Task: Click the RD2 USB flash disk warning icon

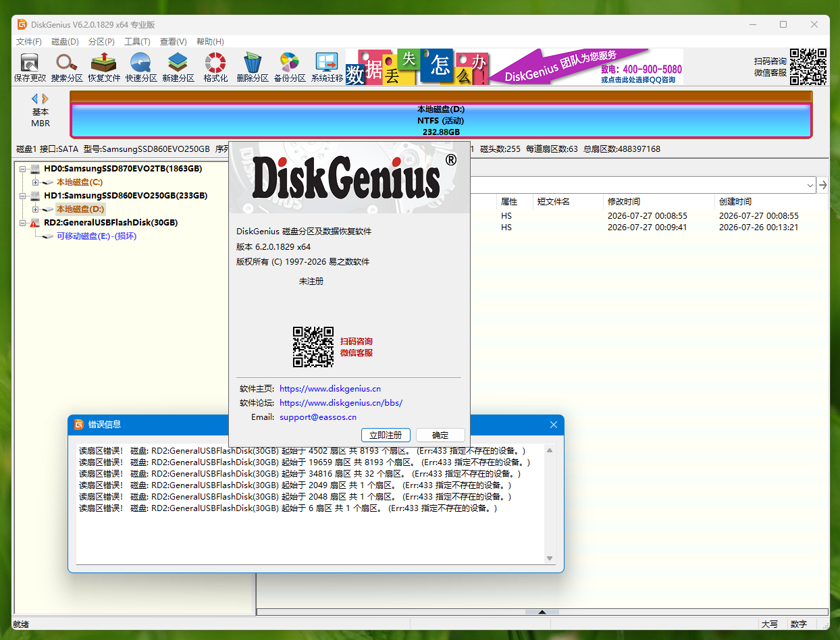Action: (35, 223)
